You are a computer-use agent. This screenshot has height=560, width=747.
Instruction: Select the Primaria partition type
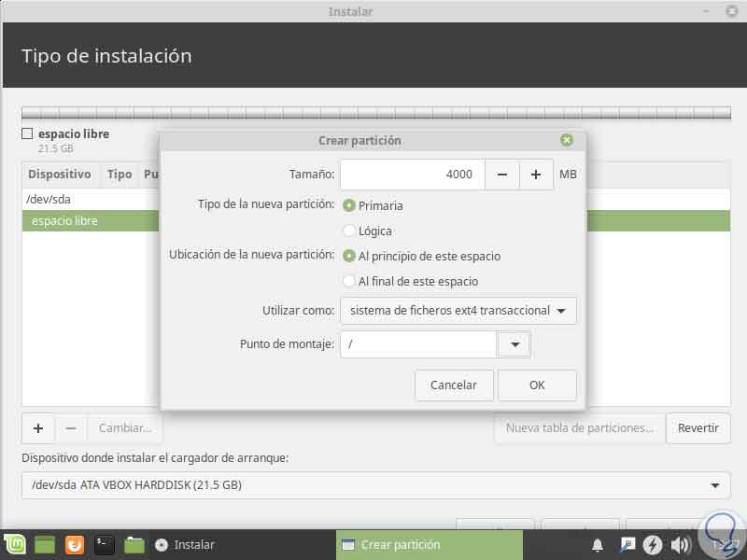[x=349, y=207]
